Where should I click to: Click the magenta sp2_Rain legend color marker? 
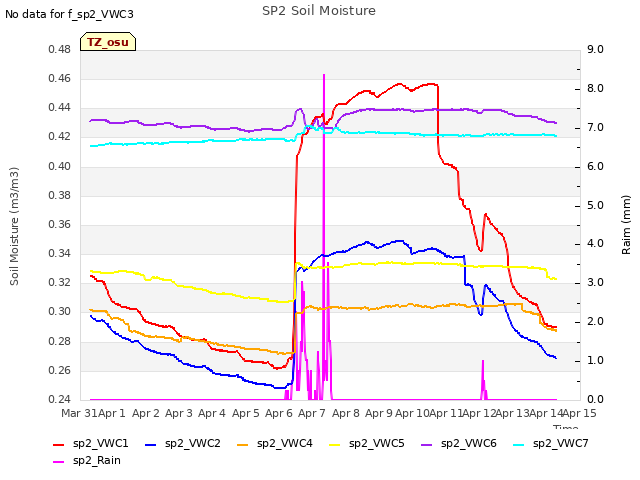point(59,462)
